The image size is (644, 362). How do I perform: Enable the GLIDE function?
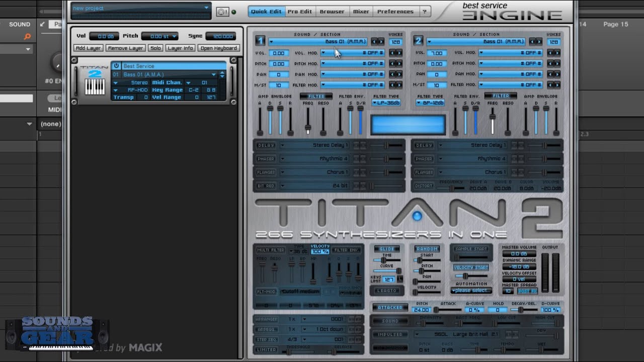pos(386,249)
